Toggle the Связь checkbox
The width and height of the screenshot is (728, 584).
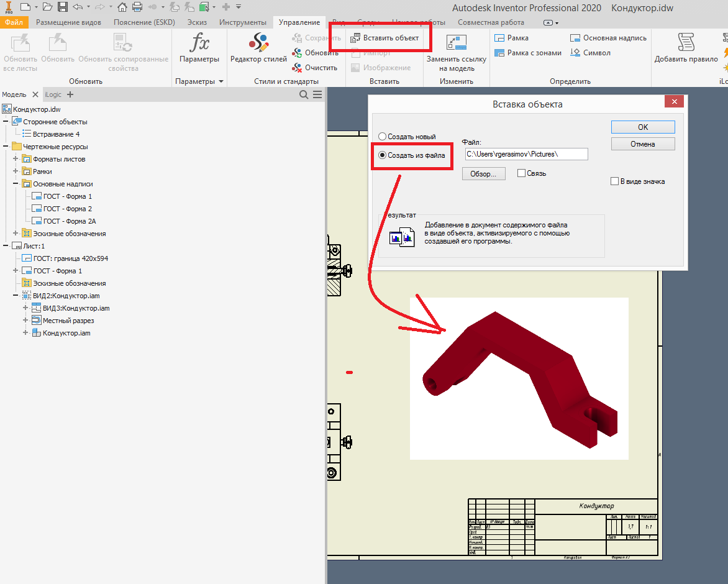point(521,173)
